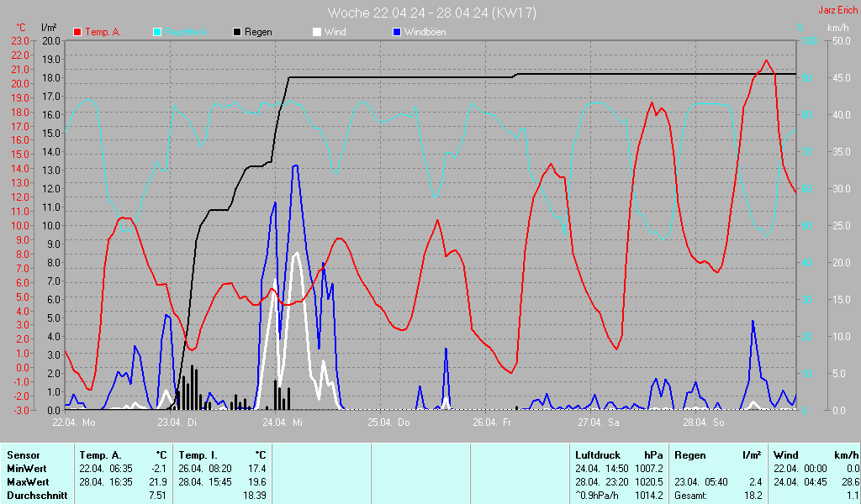Click the Luftdruck maximum 1020.5
This screenshot has width=861, height=504.
[x=649, y=482]
